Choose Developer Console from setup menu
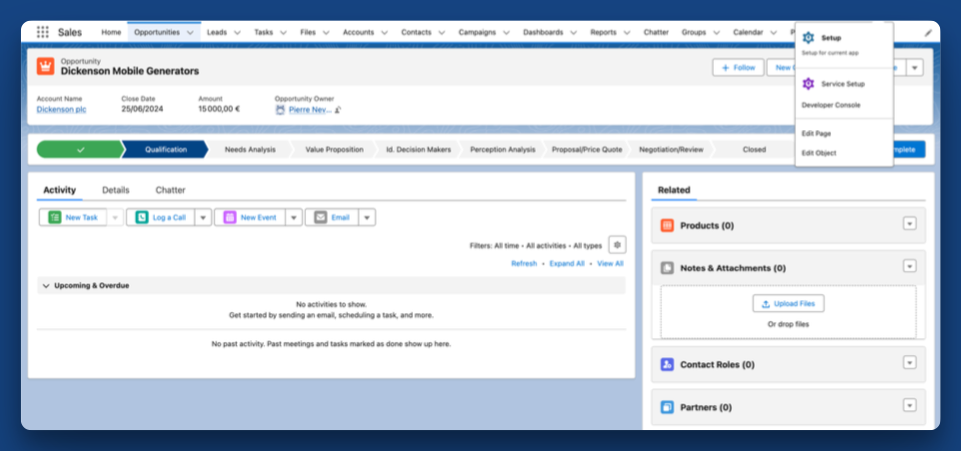 point(831,105)
